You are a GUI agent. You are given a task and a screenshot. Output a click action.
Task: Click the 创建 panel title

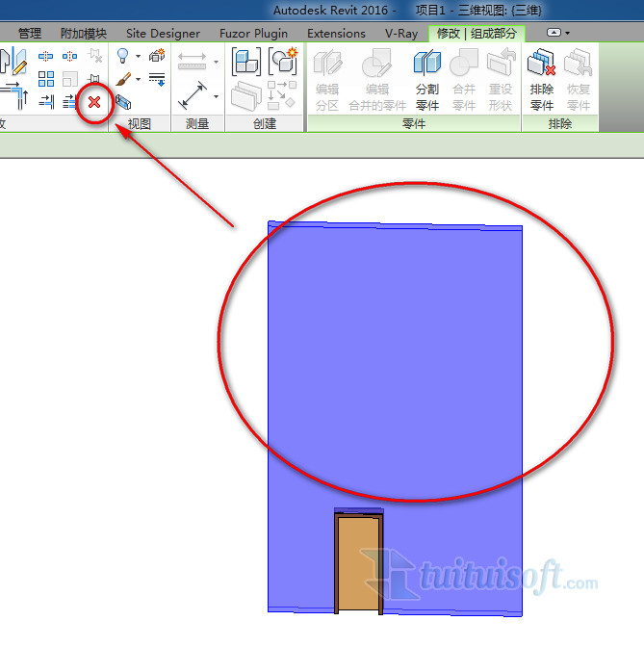[x=265, y=123]
